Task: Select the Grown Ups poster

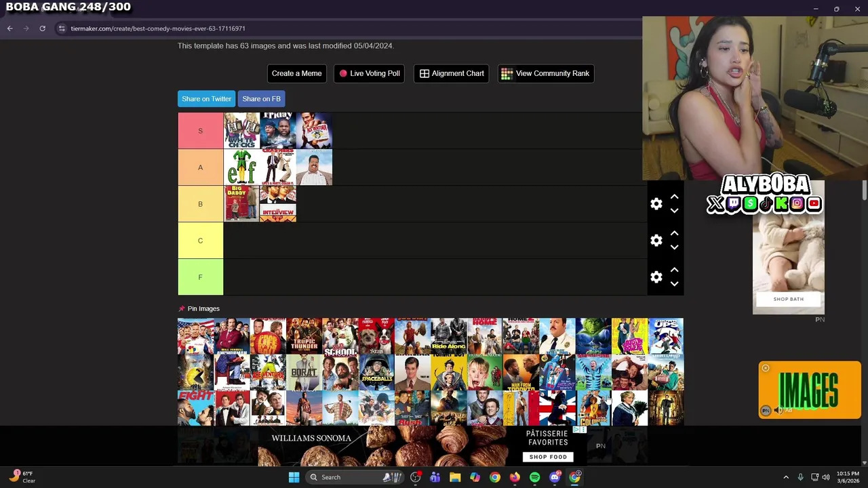Action: click(666, 336)
